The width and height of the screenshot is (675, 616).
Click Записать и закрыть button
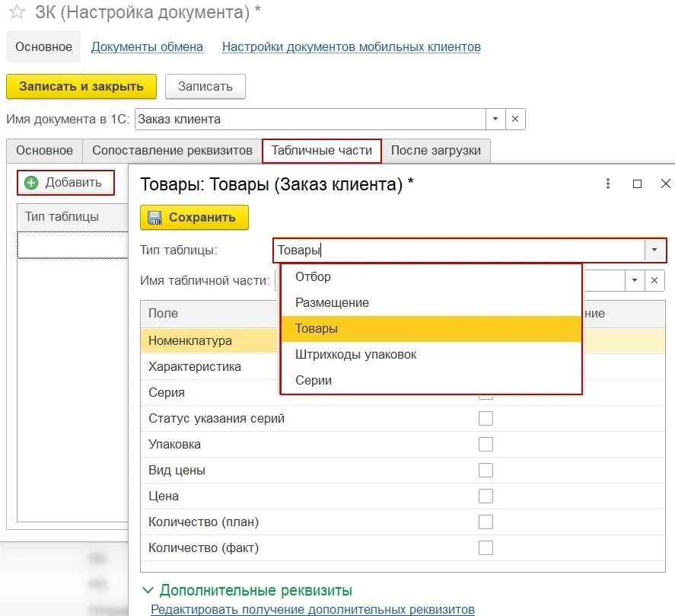pyautogui.click(x=81, y=86)
